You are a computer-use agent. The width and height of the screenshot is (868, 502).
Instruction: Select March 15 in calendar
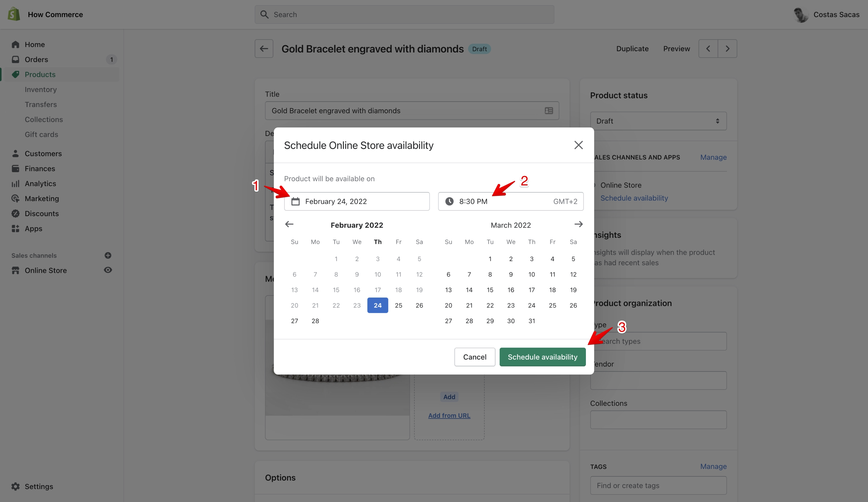click(490, 290)
